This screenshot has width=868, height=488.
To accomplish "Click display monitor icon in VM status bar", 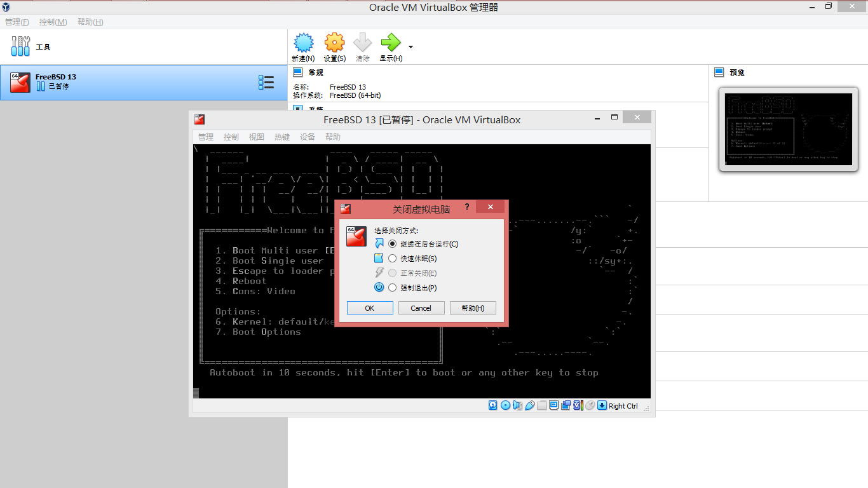I will click(553, 405).
